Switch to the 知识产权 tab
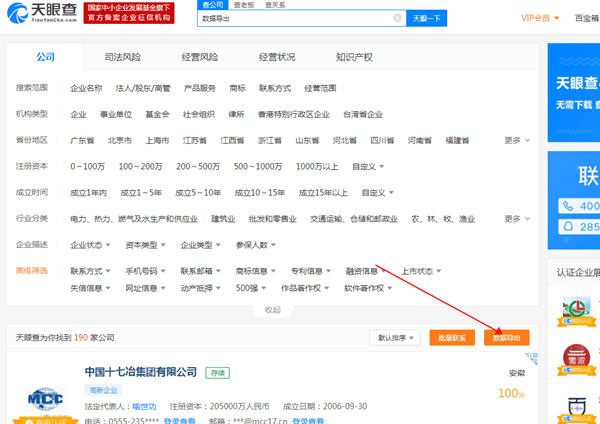 353,57
